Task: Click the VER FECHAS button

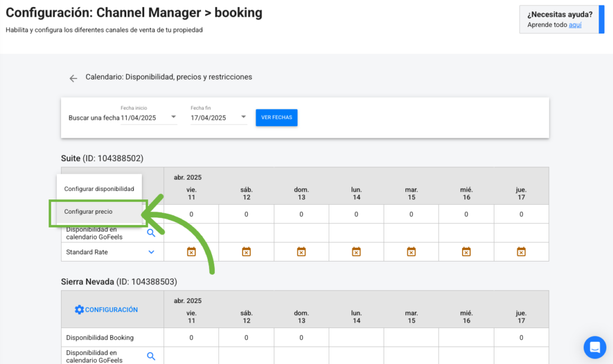Action: click(276, 117)
